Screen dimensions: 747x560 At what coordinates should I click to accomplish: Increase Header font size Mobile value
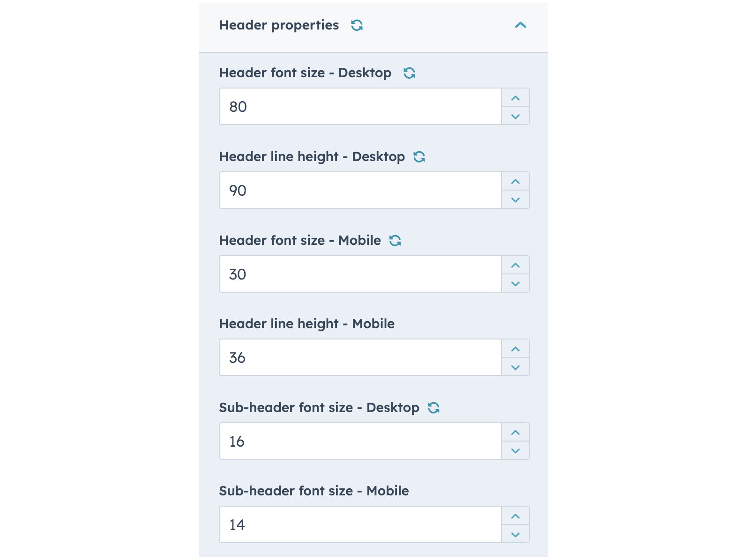(515, 265)
